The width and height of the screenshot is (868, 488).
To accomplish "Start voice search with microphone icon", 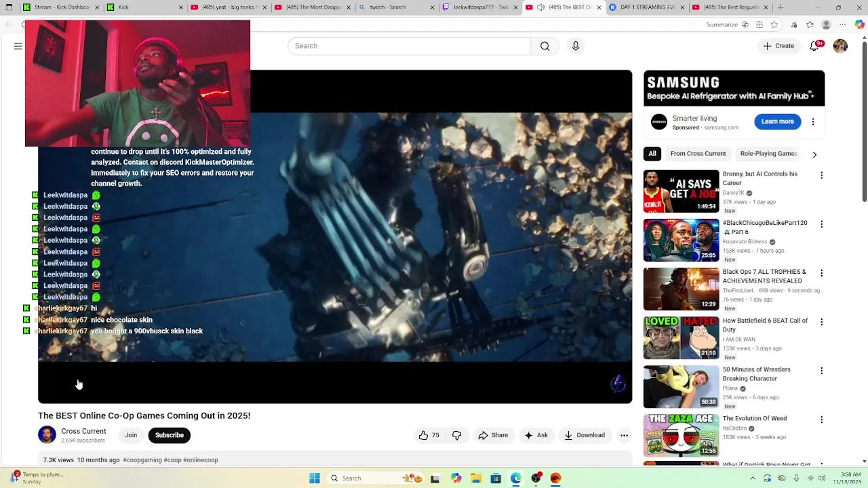I will click(x=576, y=46).
